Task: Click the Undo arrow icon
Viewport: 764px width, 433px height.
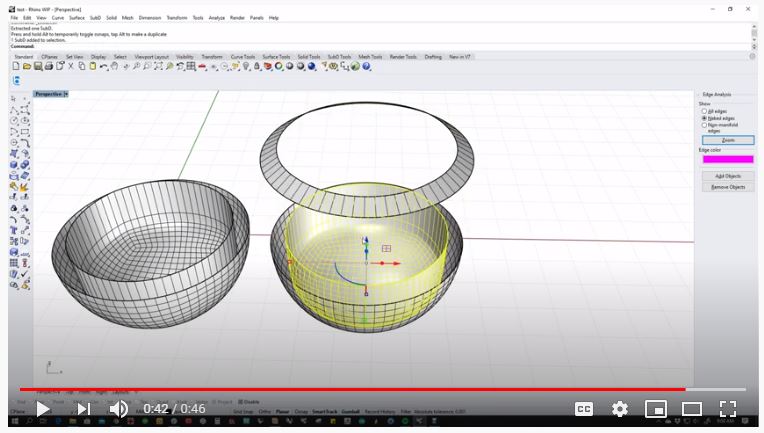Action: point(104,66)
